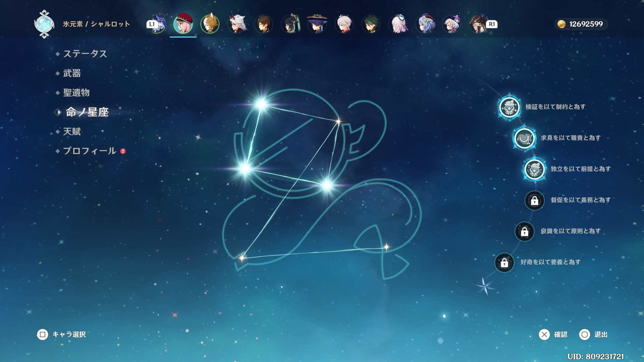The height and width of the screenshot is (362, 644).
Task: Click the sixth locked constellation padlock icon
Action: point(504,262)
